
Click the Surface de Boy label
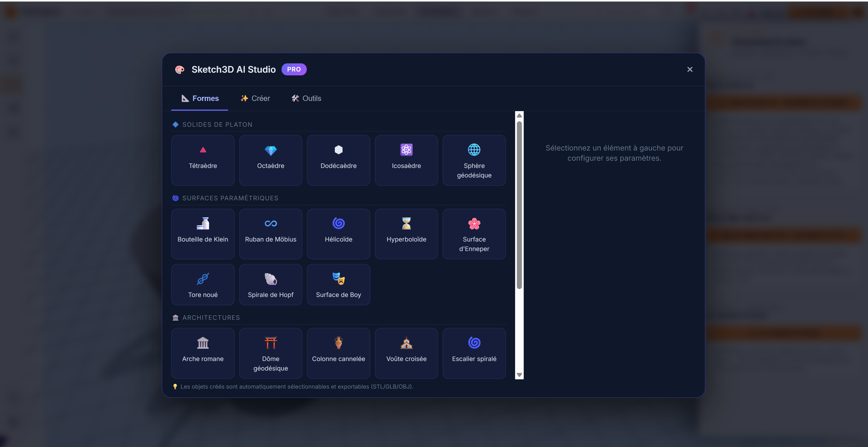(338, 294)
